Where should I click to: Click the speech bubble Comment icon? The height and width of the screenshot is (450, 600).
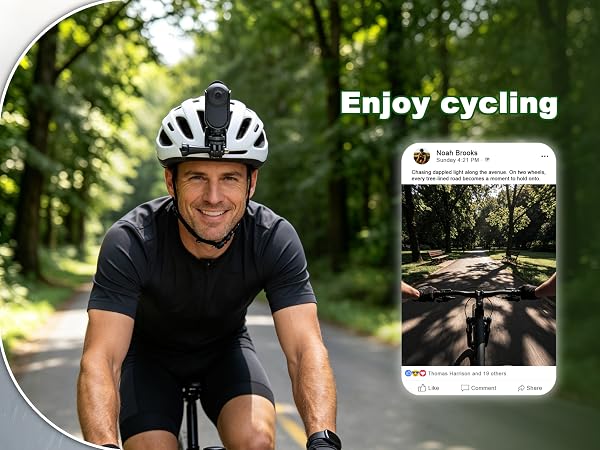[x=465, y=388]
